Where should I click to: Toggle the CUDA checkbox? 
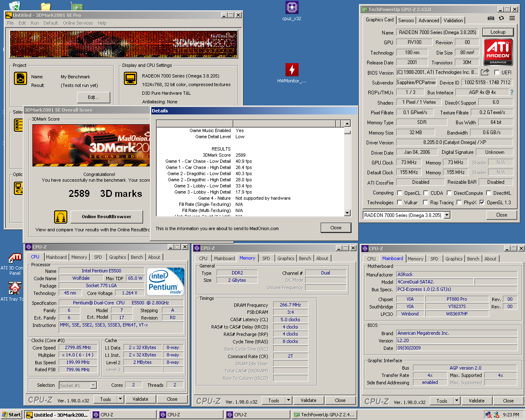pos(426,193)
